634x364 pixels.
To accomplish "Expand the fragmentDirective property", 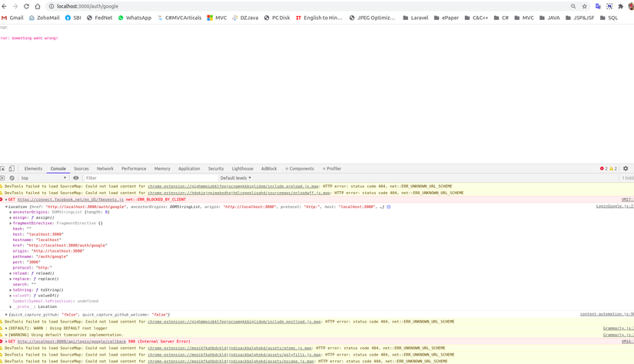I will pyautogui.click(x=11, y=223).
